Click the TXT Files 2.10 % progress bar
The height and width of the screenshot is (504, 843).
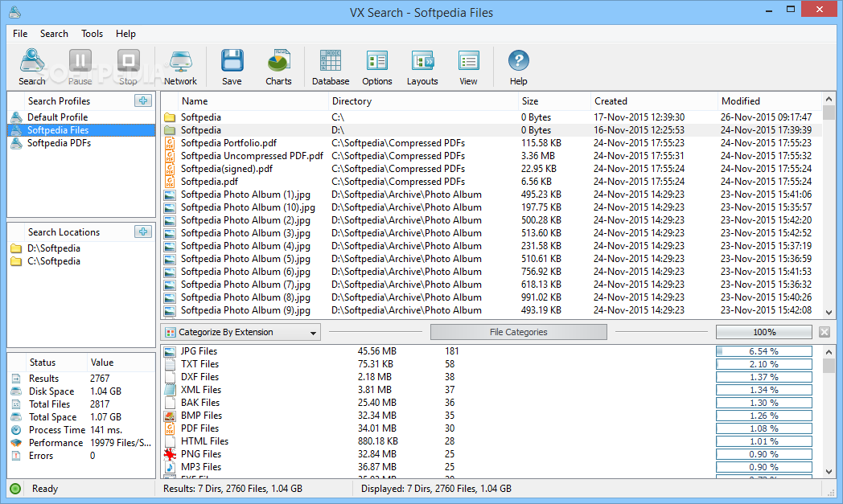[764, 364]
